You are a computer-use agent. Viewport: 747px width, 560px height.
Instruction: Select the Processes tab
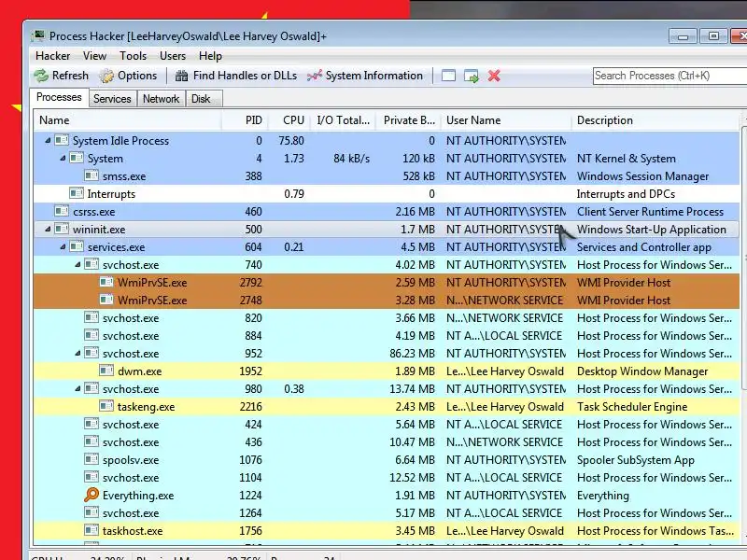(x=59, y=97)
